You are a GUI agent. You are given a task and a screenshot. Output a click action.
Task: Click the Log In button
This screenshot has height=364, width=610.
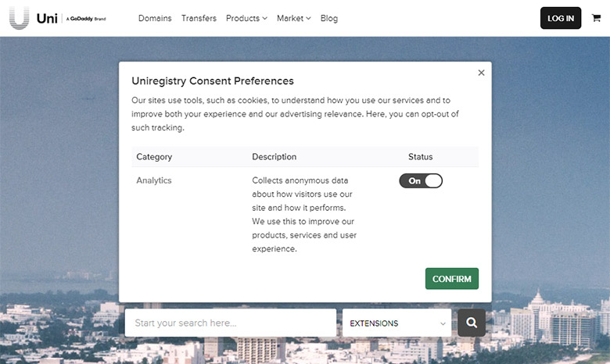[561, 18]
